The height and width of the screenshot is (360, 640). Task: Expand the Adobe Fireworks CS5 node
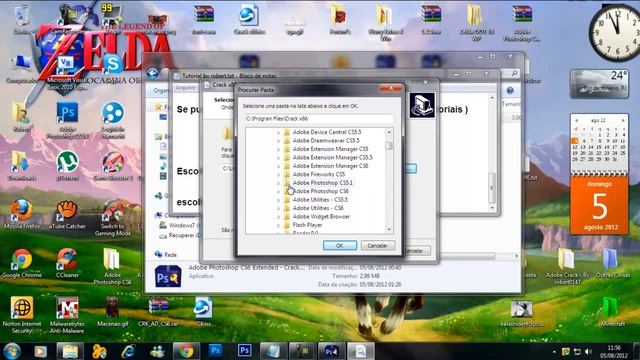pos(279,175)
